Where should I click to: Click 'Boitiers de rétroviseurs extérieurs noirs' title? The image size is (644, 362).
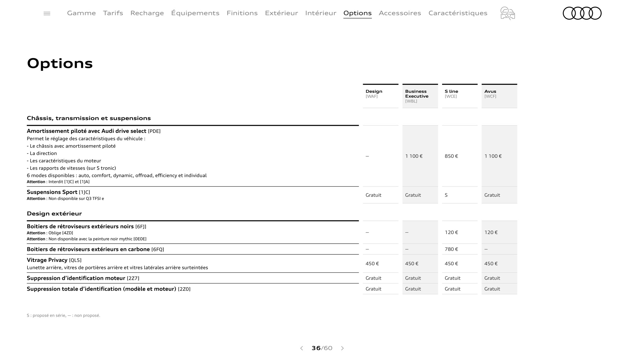point(80,227)
